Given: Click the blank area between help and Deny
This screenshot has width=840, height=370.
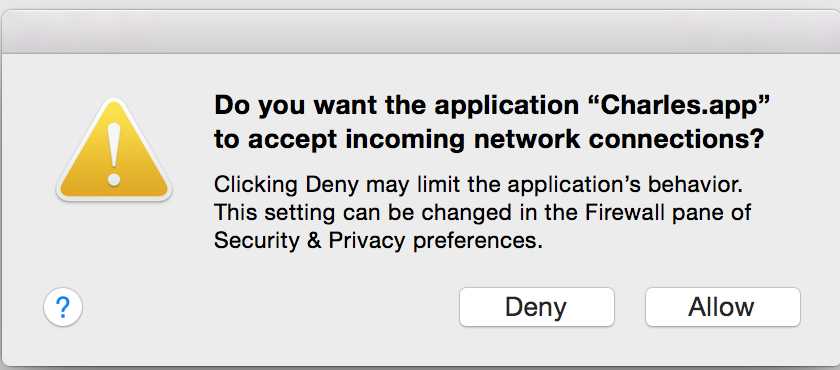Looking at the screenshot, I should pos(271,307).
